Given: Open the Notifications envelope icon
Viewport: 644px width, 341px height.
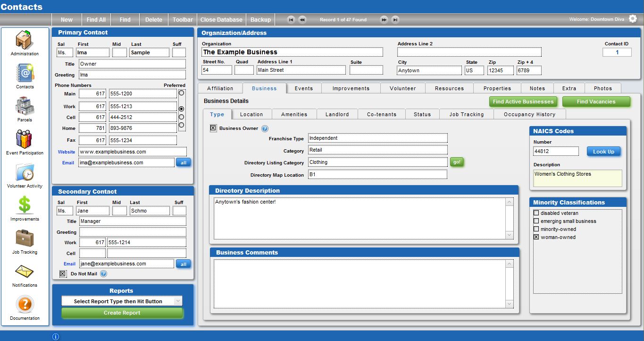Looking at the screenshot, I should [25, 272].
